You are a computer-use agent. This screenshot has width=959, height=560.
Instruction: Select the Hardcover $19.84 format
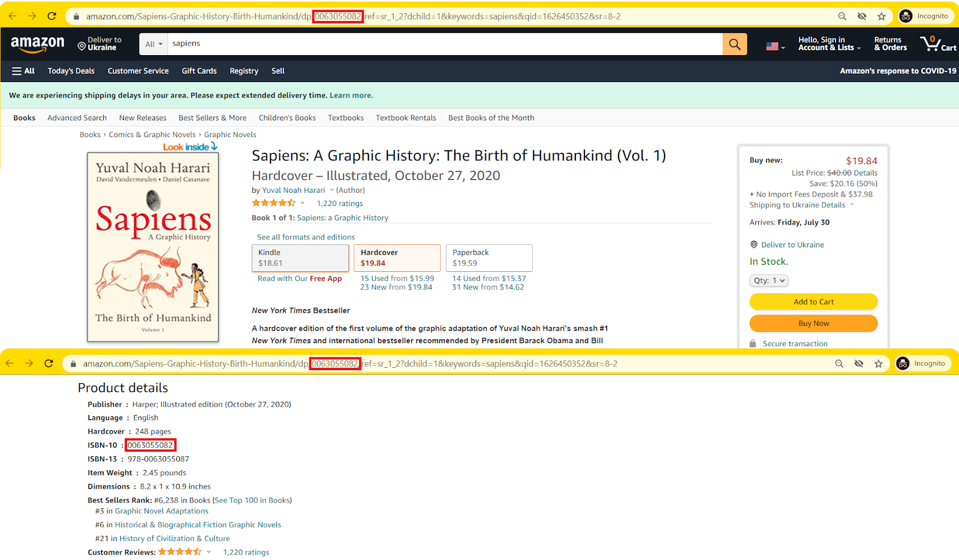pos(397,258)
